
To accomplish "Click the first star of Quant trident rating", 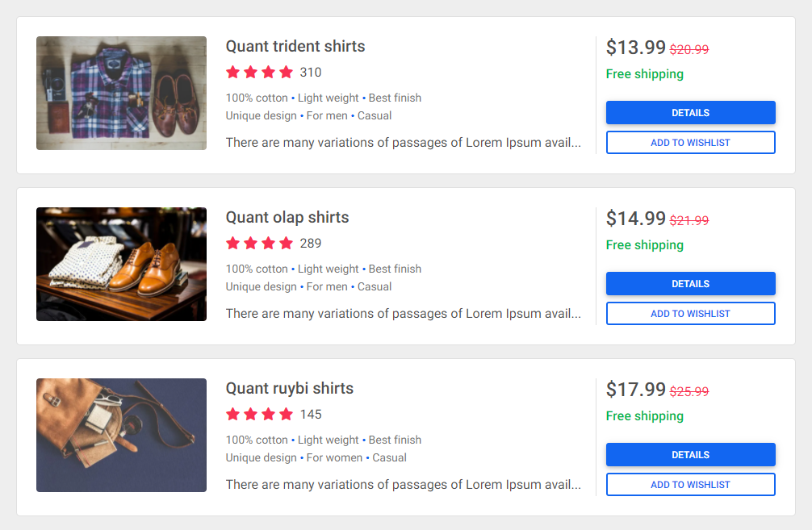I will point(232,72).
